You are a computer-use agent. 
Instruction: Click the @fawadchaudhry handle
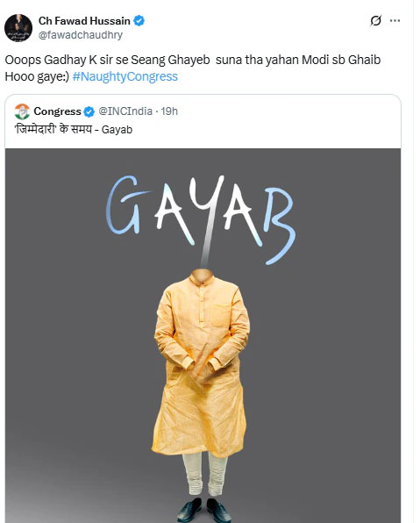pos(81,35)
